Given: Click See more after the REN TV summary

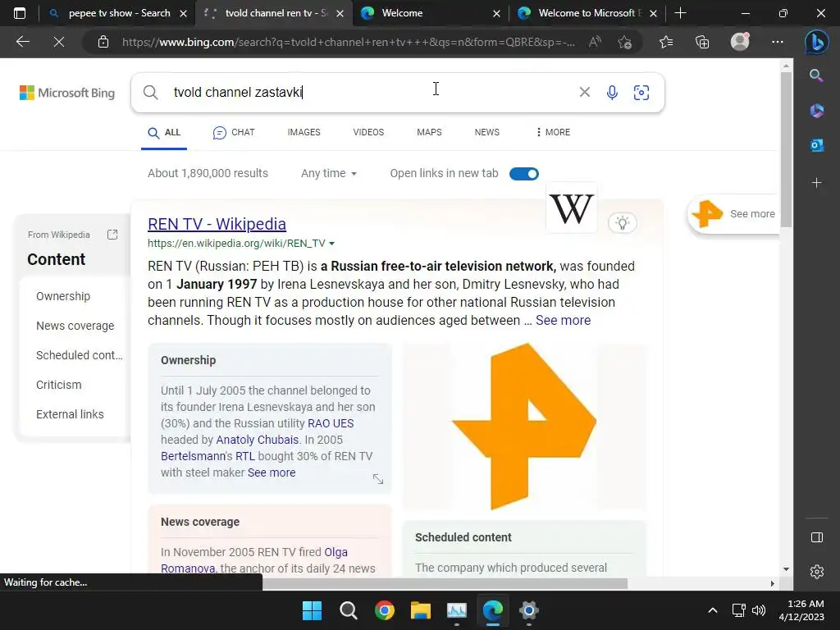Looking at the screenshot, I should [563, 321].
